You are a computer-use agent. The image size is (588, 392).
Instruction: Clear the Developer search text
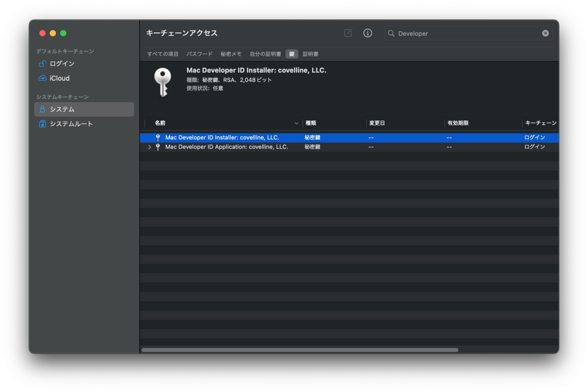[x=545, y=33]
